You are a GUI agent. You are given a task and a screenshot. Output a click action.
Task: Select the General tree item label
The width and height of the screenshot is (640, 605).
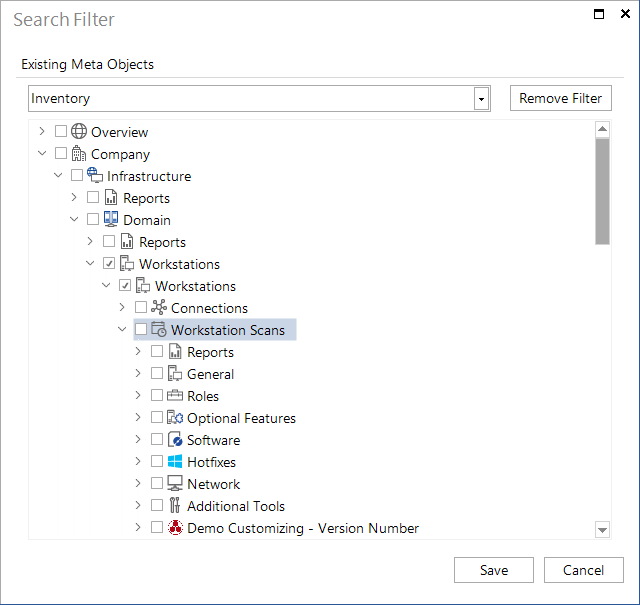pyautogui.click(x=210, y=374)
